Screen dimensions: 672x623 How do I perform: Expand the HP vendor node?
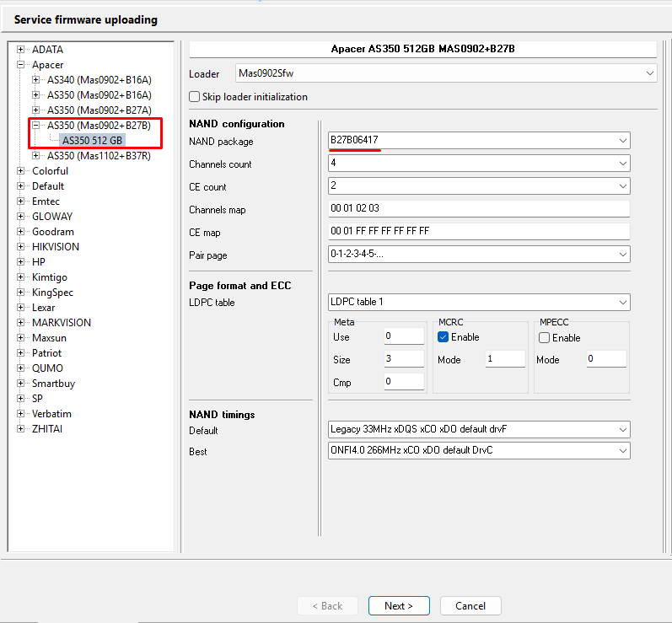[x=20, y=262]
